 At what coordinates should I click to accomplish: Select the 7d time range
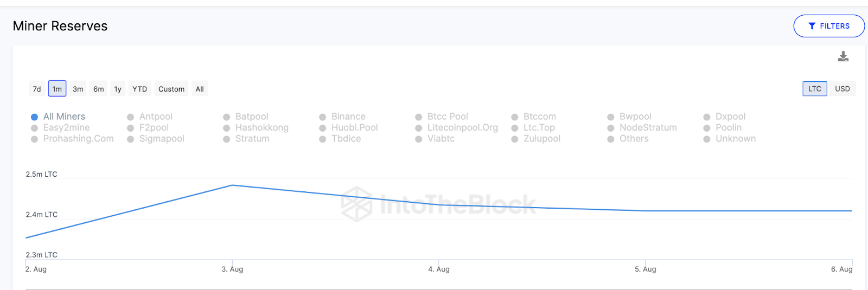click(x=37, y=89)
